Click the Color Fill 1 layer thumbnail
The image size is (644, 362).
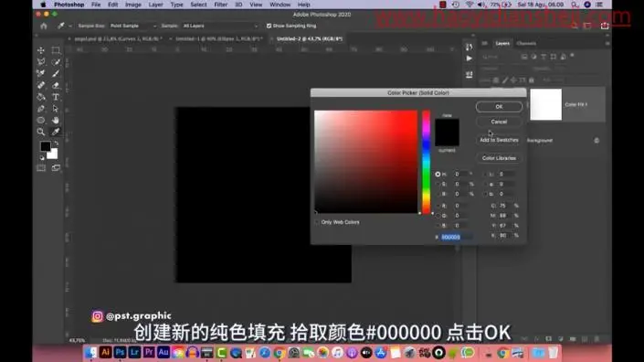[x=546, y=105]
